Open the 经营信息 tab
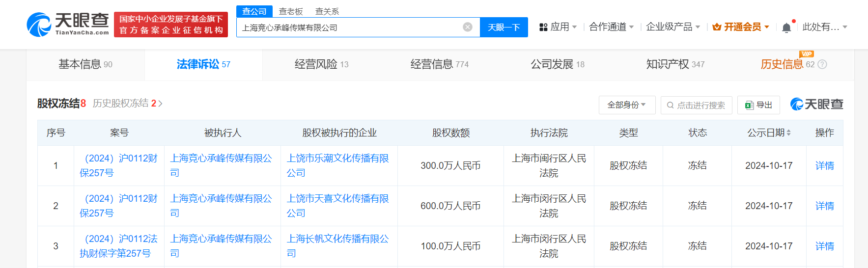Image resolution: width=868 pixels, height=268 pixels. coord(440,64)
